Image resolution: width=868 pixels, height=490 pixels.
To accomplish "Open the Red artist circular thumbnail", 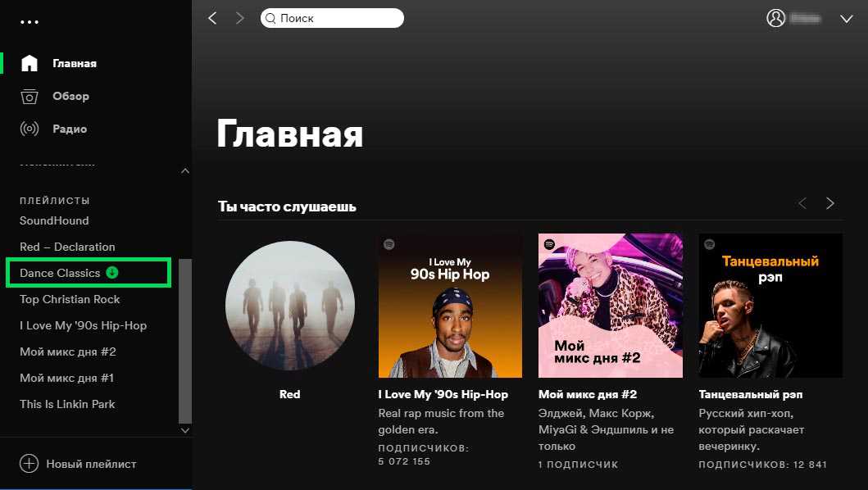I will coord(290,306).
